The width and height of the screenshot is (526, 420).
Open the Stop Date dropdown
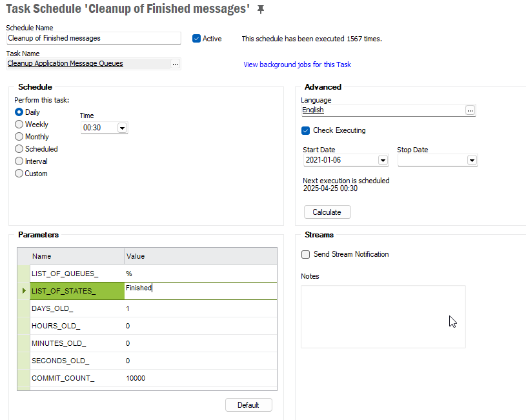472,161
